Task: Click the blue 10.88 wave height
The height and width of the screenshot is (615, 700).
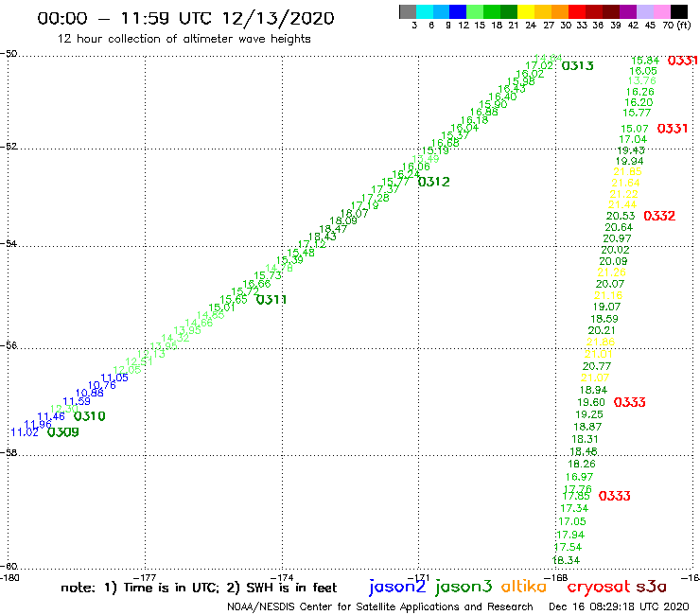Action: pyautogui.click(x=89, y=393)
